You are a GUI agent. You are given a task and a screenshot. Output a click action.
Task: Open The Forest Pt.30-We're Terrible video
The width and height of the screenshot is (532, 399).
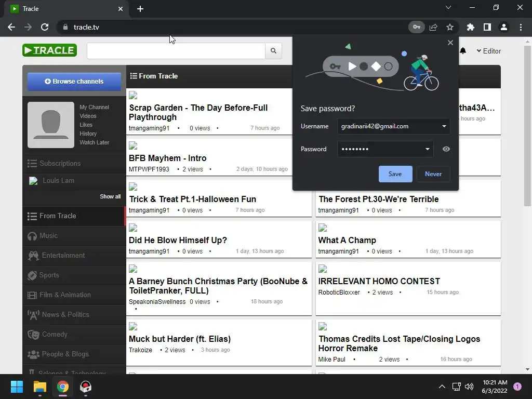pos(378,199)
